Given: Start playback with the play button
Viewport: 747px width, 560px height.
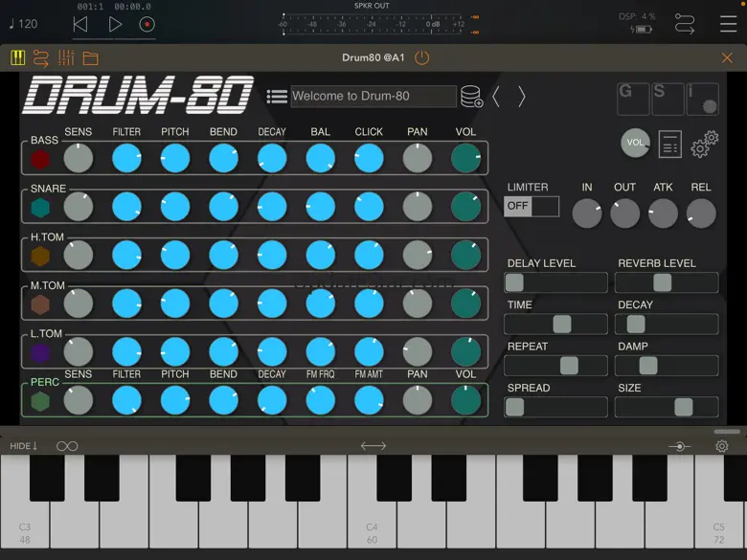Looking at the screenshot, I should [x=115, y=24].
